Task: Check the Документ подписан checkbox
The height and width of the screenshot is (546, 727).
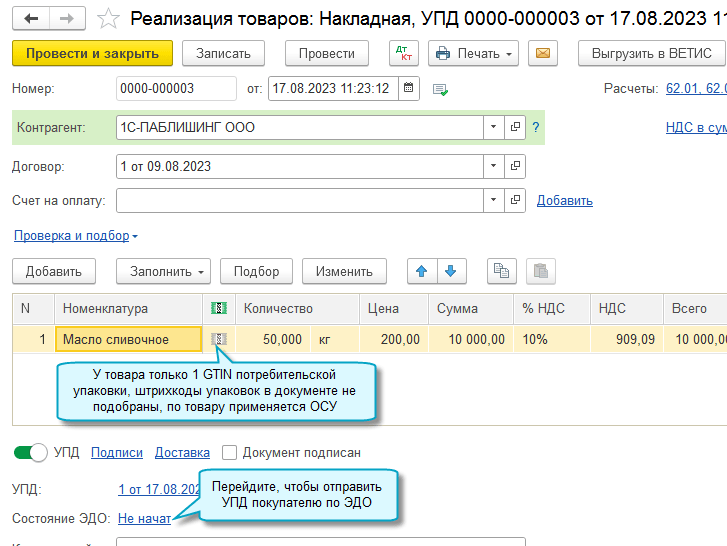Action: [230, 453]
